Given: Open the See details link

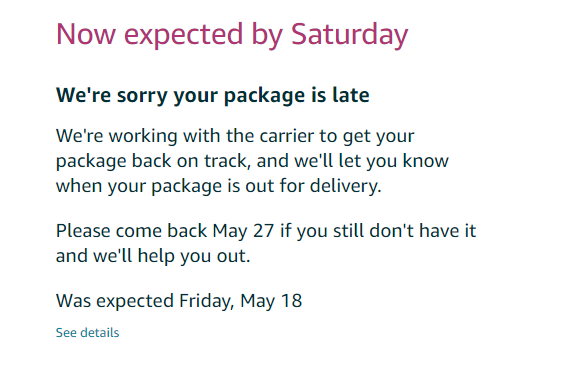Looking at the screenshot, I should [87, 333].
